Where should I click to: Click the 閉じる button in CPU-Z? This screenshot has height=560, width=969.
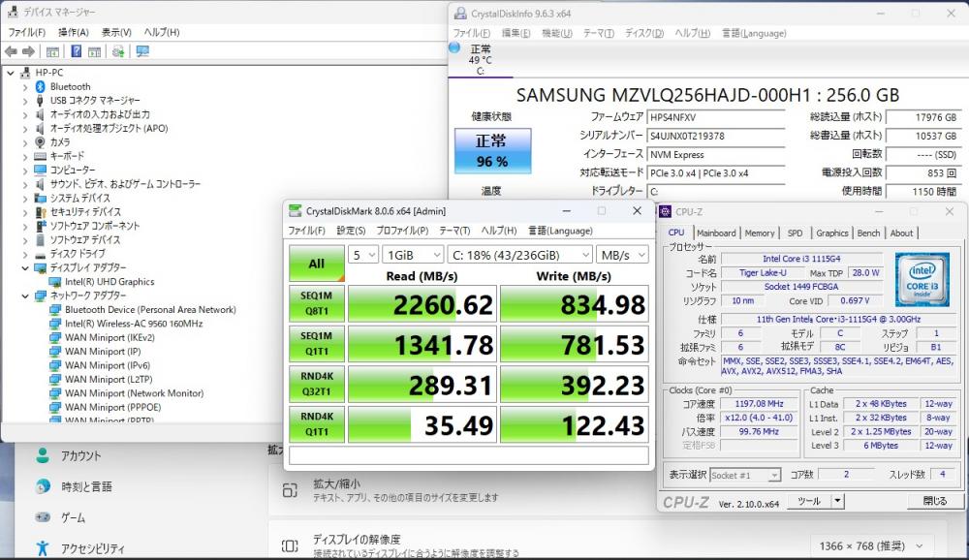pyautogui.click(x=934, y=501)
